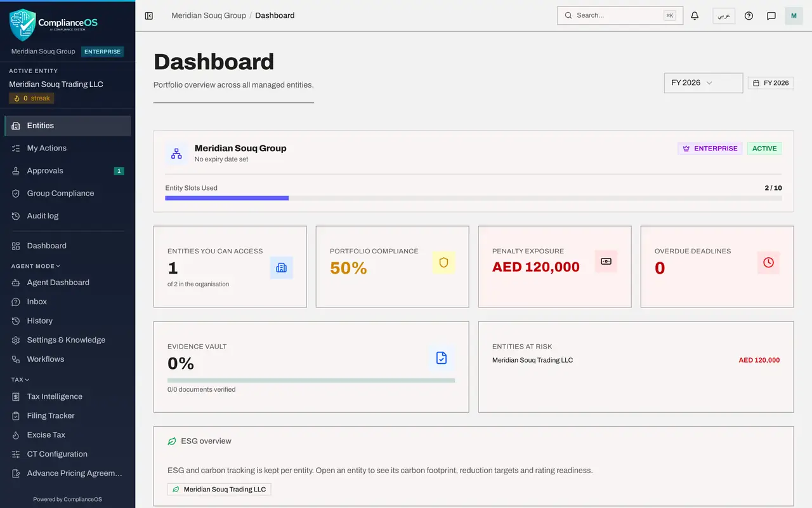This screenshot has height=508, width=812.
Task: Click the Overdue Deadlines clock icon
Action: pos(768,262)
